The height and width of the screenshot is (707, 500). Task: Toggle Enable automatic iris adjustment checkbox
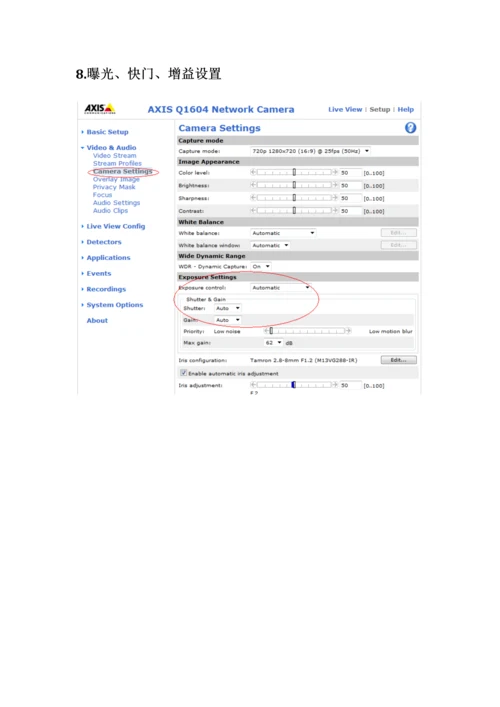(183, 373)
